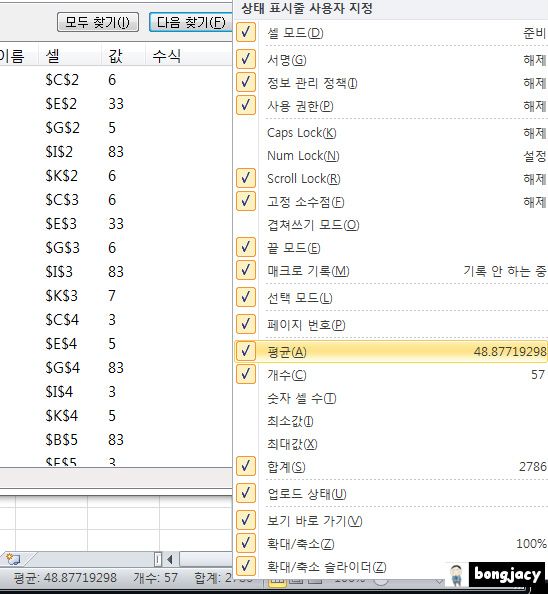Select the $K$2 result row
The image size is (548, 594).
[x=116, y=176]
